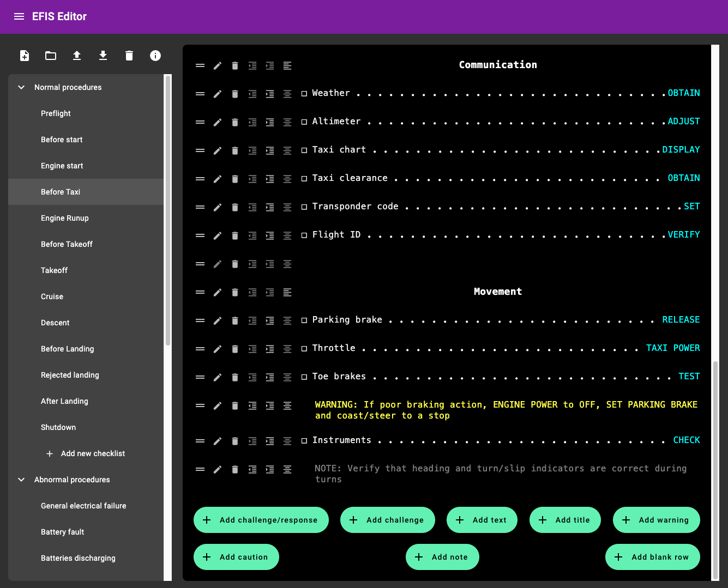Open the Engine start checklist
The height and width of the screenshot is (588, 728).
86,166
